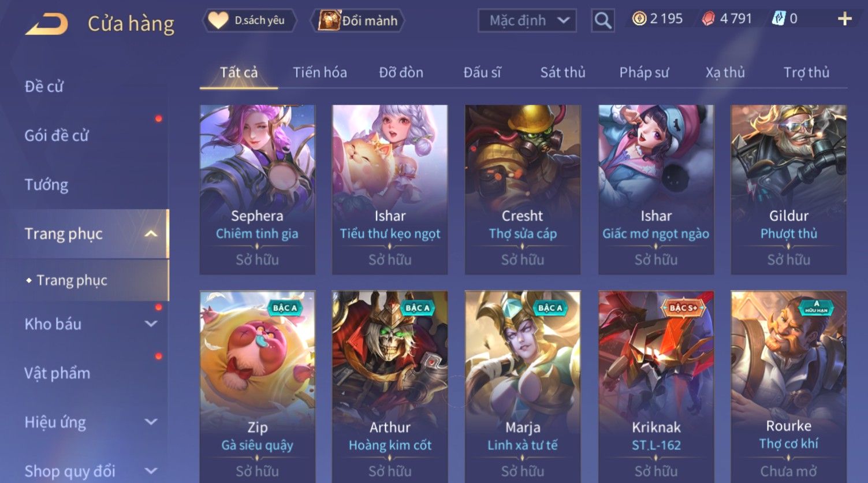Open Gói đề cử sidebar item
Image resolution: width=868 pixels, height=483 pixels.
coord(57,135)
